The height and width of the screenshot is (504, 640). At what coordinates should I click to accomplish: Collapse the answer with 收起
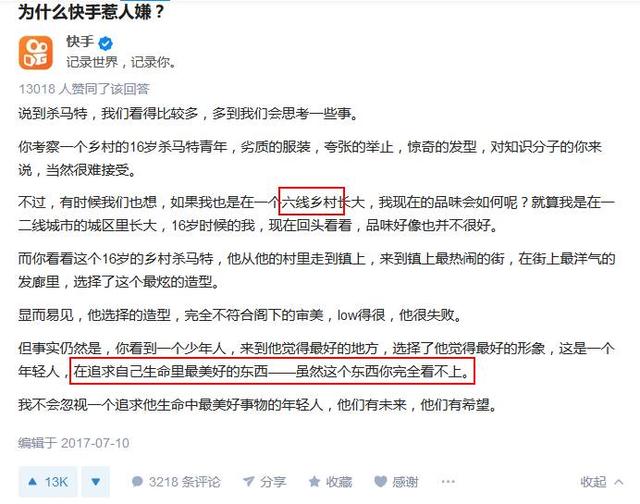click(593, 482)
